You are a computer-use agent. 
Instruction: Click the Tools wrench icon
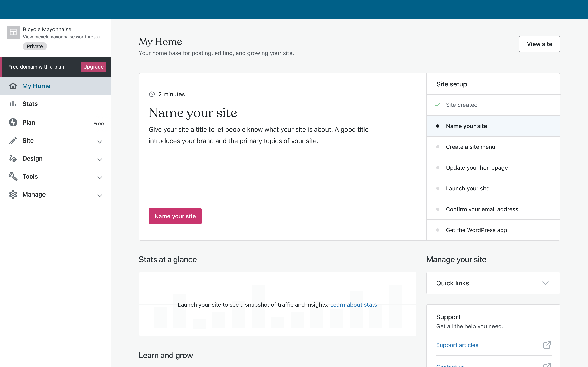tap(13, 176)
